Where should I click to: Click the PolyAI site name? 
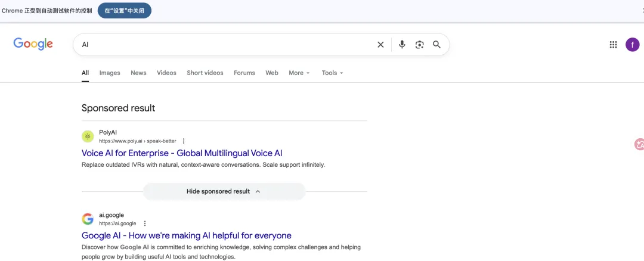108,132
